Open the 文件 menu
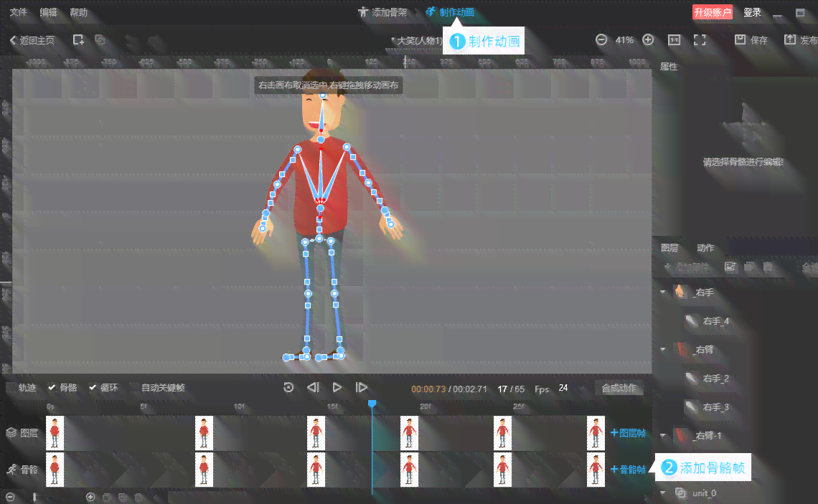Image resolution: width=818 pixels, height=504 pixels. pos(18,12)
